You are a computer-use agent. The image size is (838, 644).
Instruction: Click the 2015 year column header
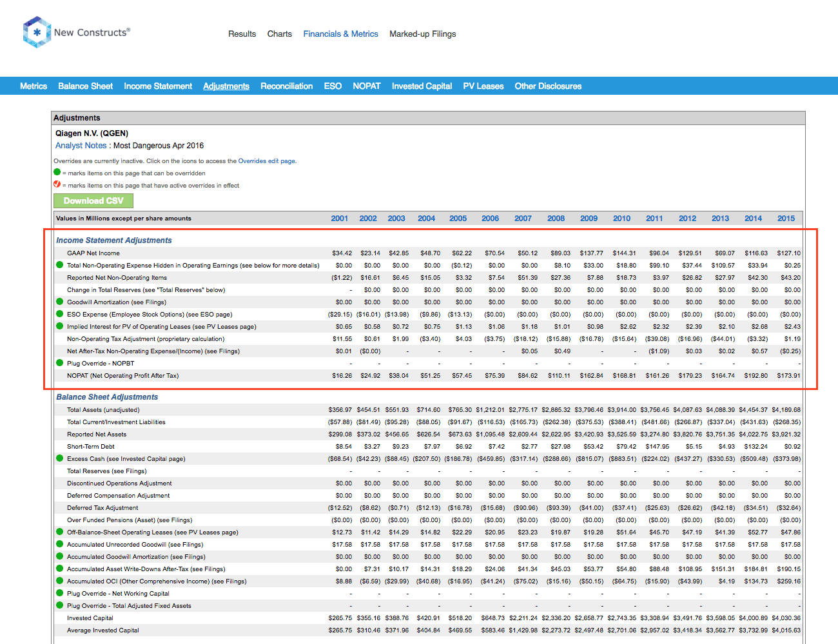(x=786, y=219)
